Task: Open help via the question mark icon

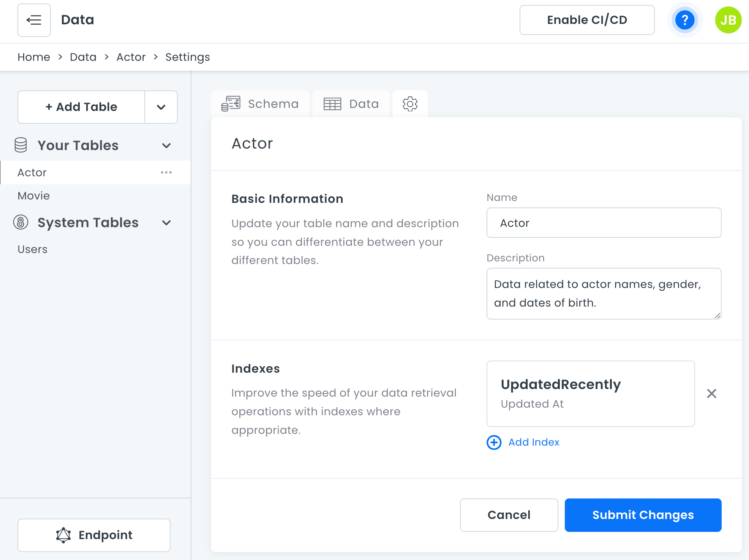Action: pos(684,20)
